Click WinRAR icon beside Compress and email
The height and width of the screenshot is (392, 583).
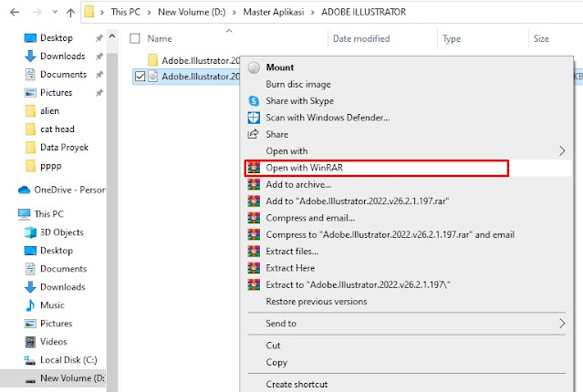254,218
